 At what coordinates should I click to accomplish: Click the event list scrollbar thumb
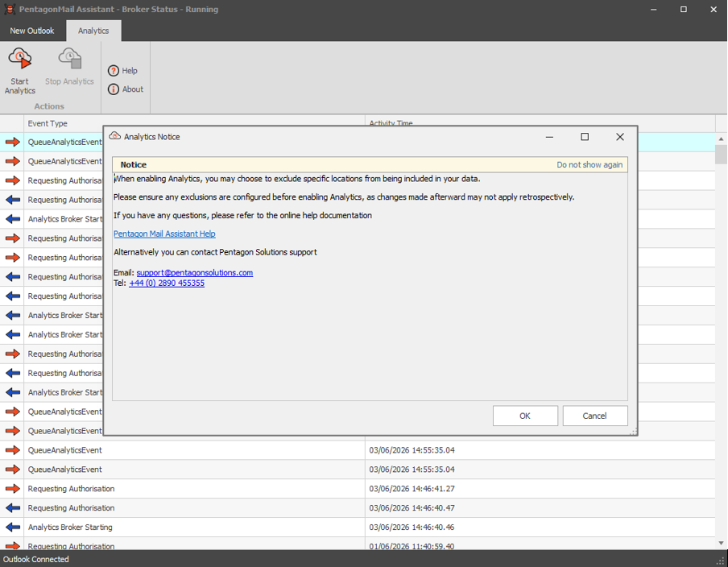tap(721, 155)
